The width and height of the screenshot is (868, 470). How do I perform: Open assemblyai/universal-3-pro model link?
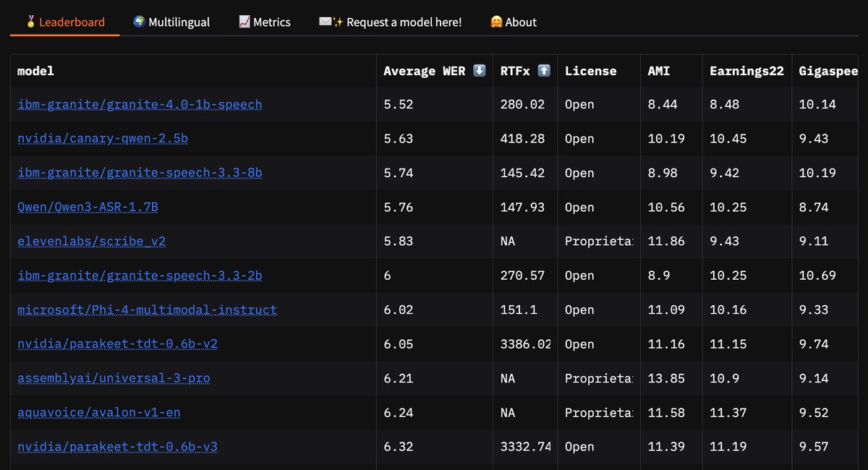[x=114, y=378]
